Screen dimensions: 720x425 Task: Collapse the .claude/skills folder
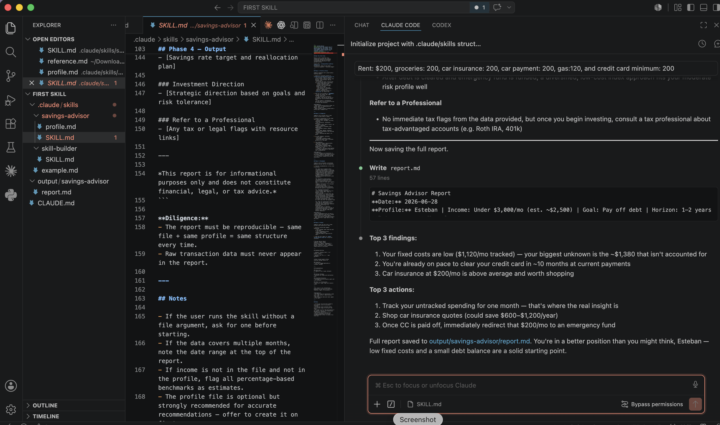73,105
